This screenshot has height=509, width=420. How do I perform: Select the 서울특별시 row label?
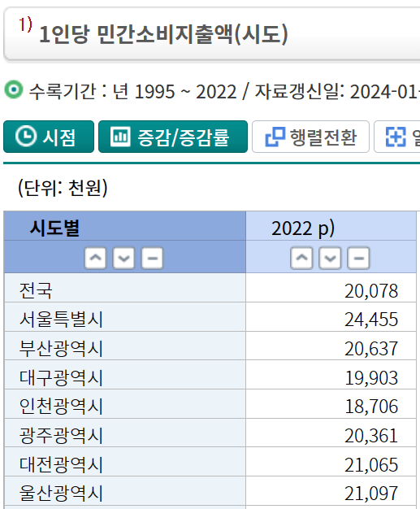[x=61, y=320]
